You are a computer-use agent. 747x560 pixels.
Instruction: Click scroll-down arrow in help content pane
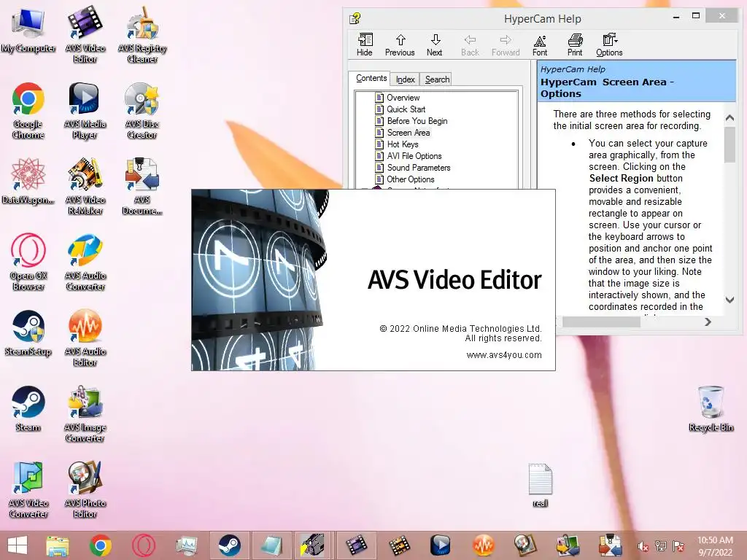[729, 300]
